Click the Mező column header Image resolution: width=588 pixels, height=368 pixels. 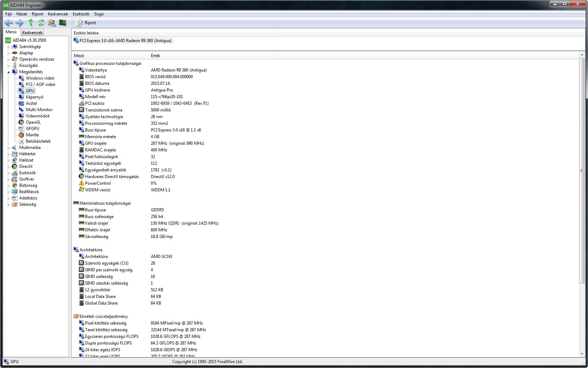pyautogui.click(x=110, y=56)
